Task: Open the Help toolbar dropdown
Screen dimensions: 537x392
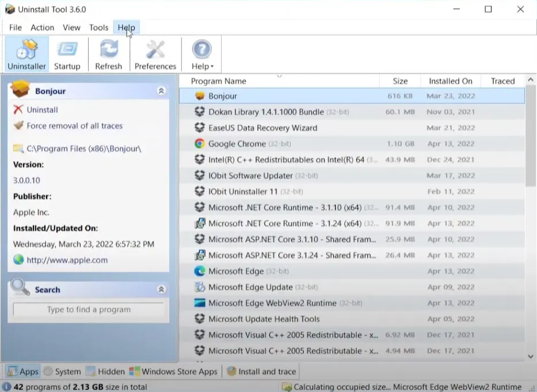Action: [202, 55]
